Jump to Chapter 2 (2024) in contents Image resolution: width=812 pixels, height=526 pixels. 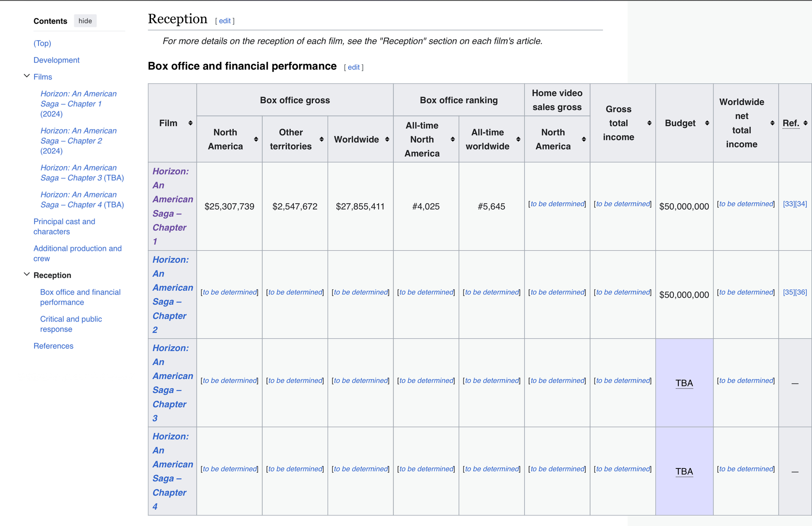[79, 141]
